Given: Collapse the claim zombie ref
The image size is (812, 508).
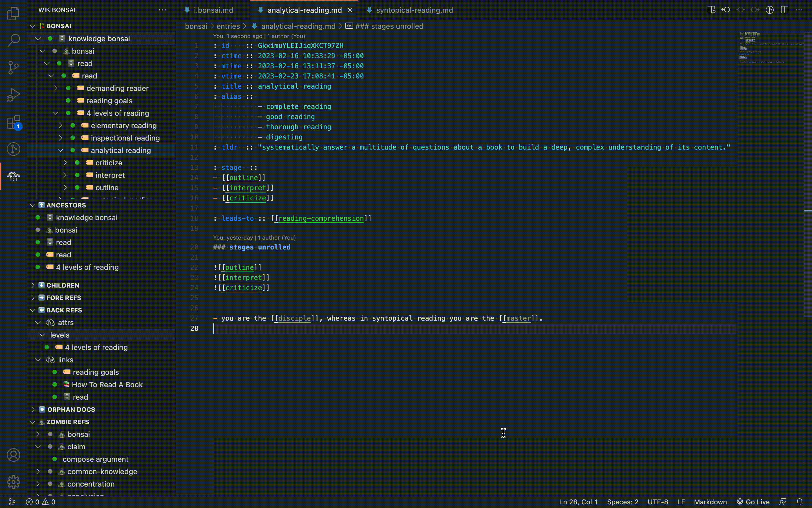Looking at the screenshot, I should 38,446.
